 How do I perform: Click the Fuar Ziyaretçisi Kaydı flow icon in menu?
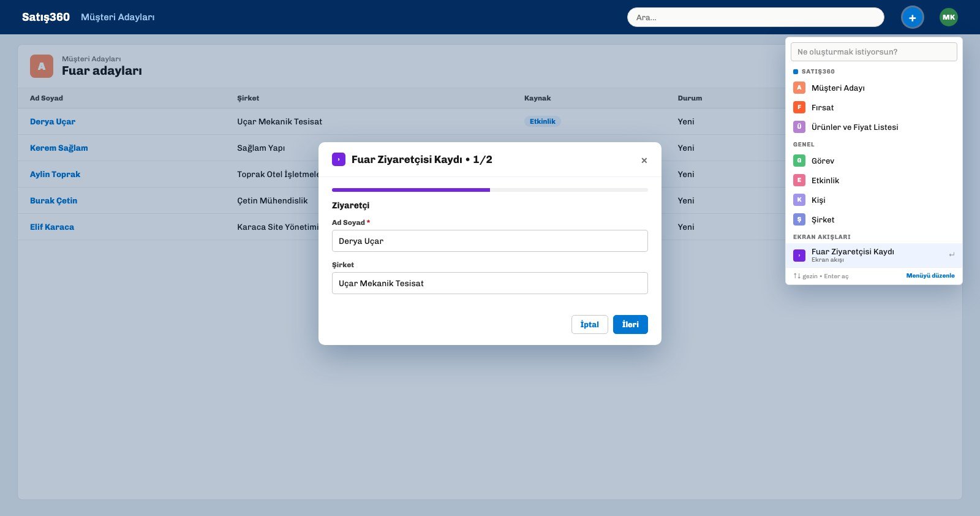click(x=799, y=255)
